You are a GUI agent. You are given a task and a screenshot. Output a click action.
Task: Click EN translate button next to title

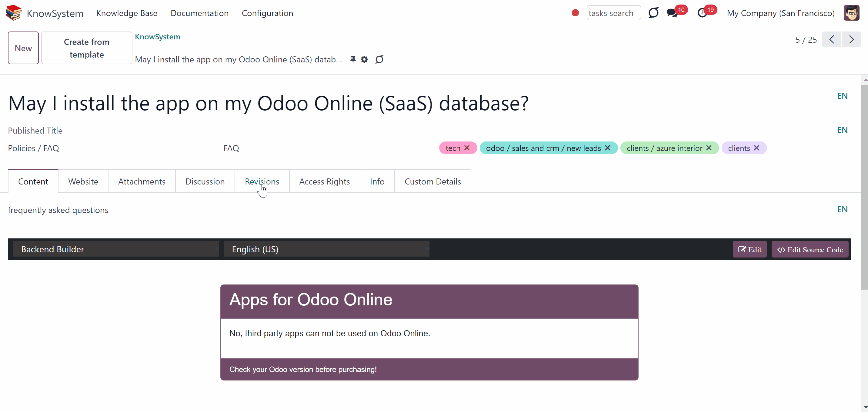point(843,96)
